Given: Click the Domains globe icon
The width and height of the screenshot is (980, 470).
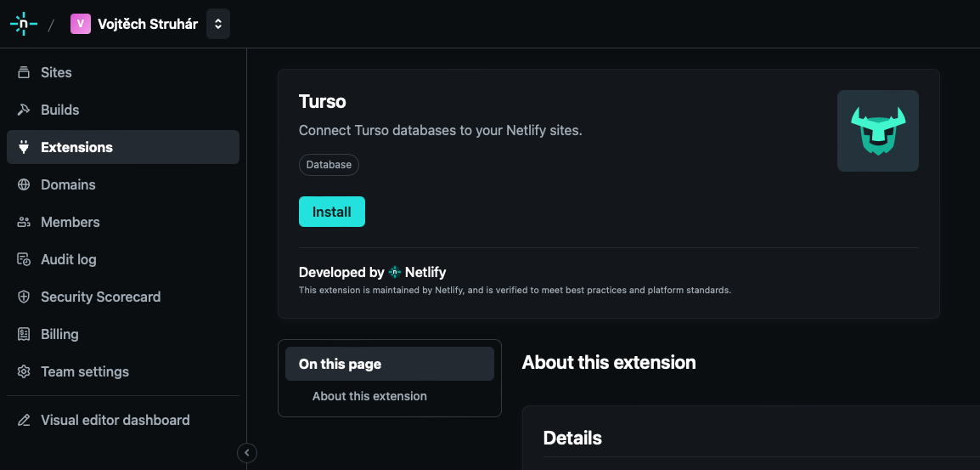Looking at the screenshot, I should pyautogui.click(x=24, y=184).
